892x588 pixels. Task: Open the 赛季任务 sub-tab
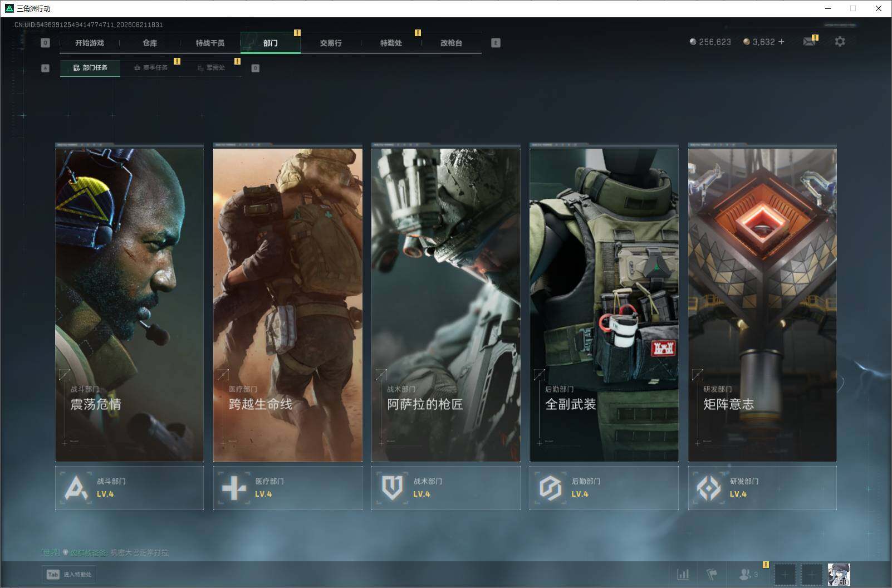(151, 68)
